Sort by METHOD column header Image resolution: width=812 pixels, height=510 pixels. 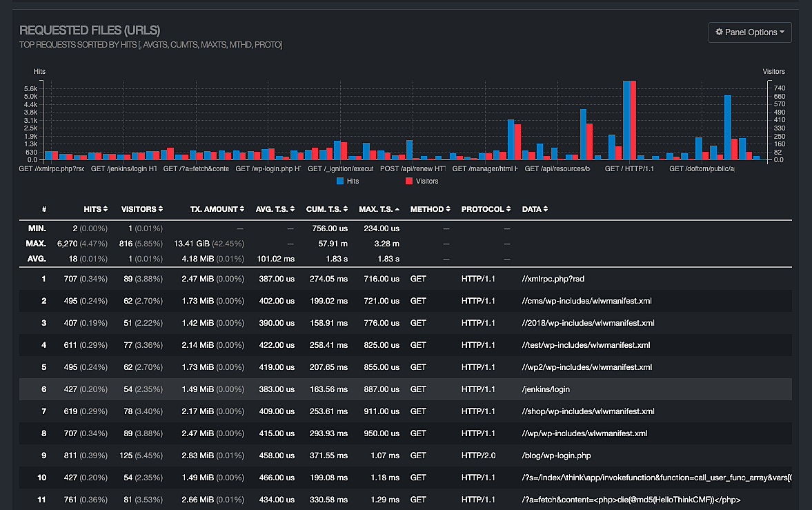pos(430,209)
